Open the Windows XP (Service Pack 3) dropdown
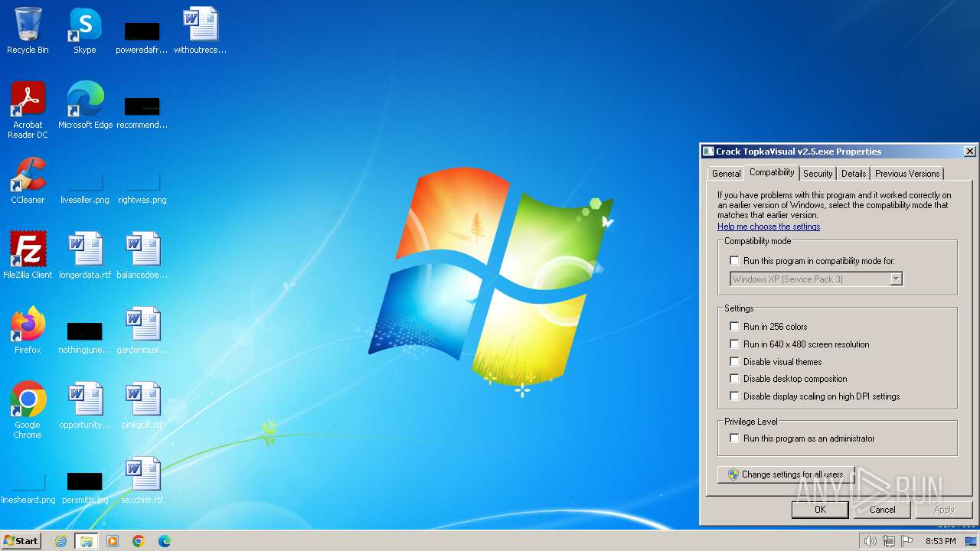This screenshot has height=551, width=980. click(816, 279)
